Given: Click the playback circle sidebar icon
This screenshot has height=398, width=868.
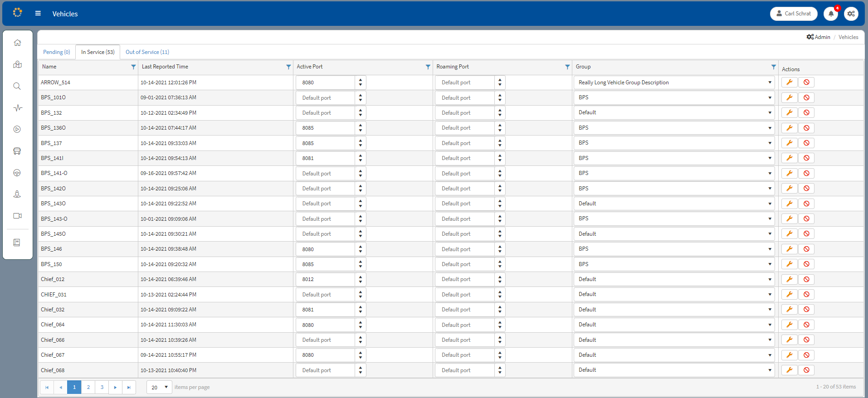Looking at the screenshot, I should pyautogui.click(x=17, y=129).
